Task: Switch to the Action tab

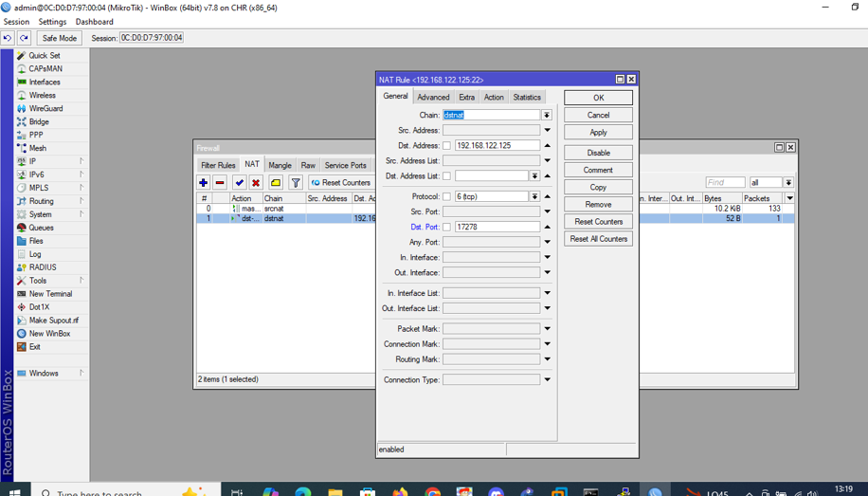Action: [494, 97]
